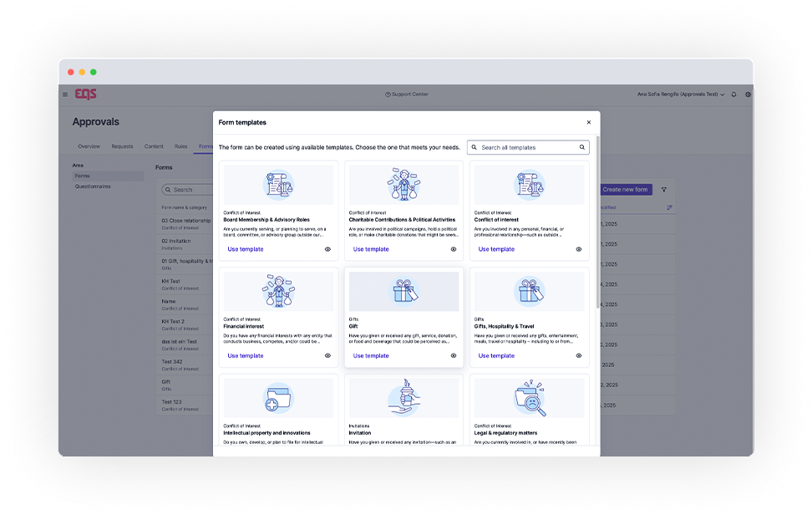Select Questionnaires in the Area sidebar
The width and height of the screenshot is (812, 515).
pos(93,186)
